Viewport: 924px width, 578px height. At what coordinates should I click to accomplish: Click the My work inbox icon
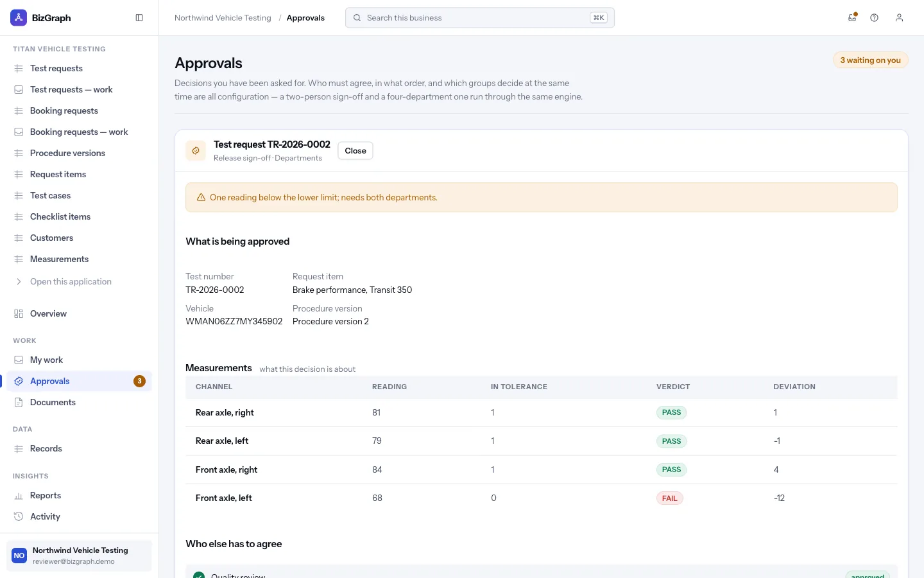(19, 360)
